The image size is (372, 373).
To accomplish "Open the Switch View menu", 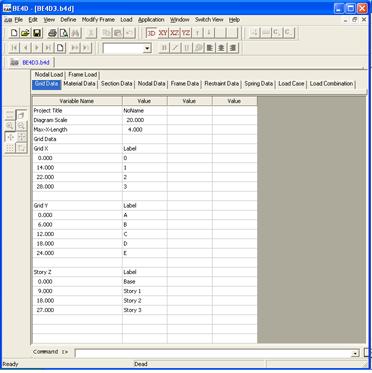I will click(209, 20).
